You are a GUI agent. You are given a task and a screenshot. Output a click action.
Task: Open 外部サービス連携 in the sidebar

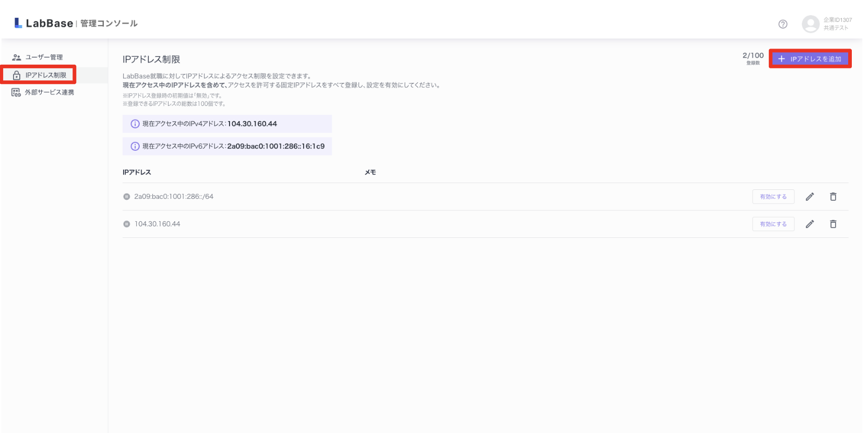pos(43,92)
